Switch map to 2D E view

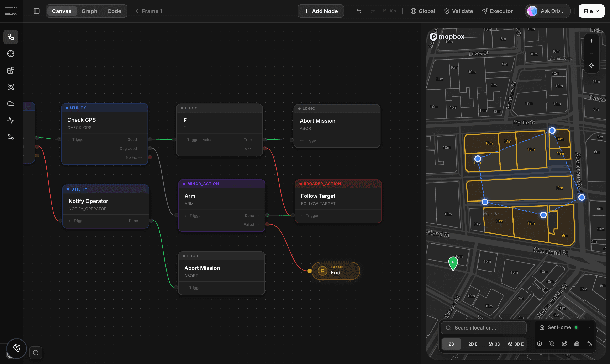(x=473, y=344)
